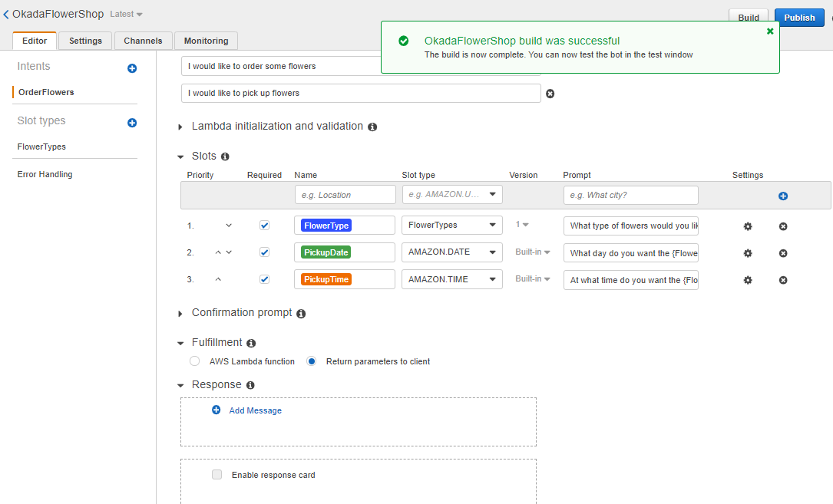Select AWS Lambda function fulfillment option

pos(195,361)
